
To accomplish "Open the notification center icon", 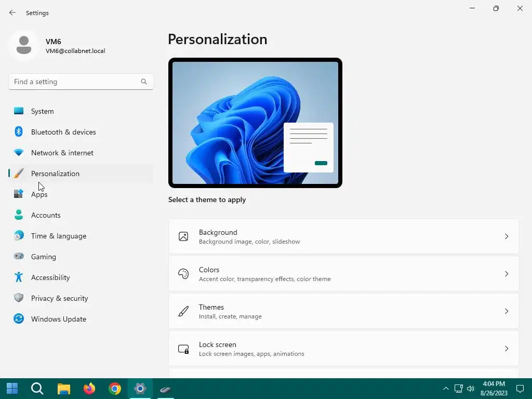I will click(x=520, y=389).
